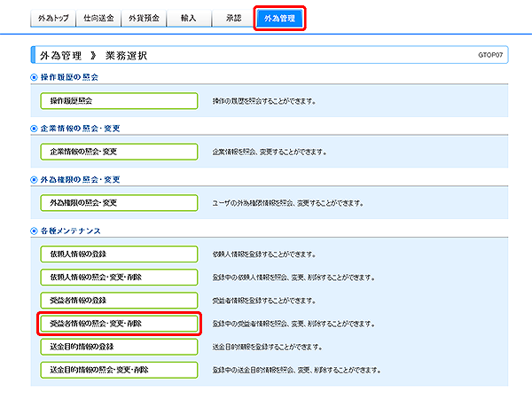Open the 依頼人情報の登録 button

click(x=119, y=254)
